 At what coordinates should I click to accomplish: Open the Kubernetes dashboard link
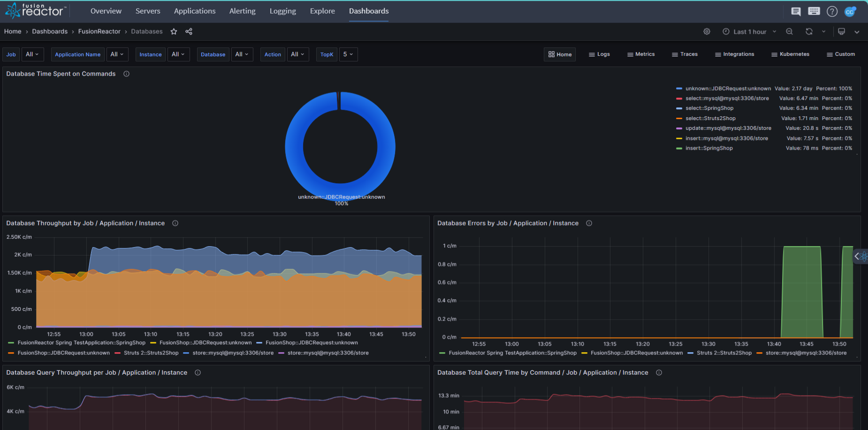pos(790,54)
